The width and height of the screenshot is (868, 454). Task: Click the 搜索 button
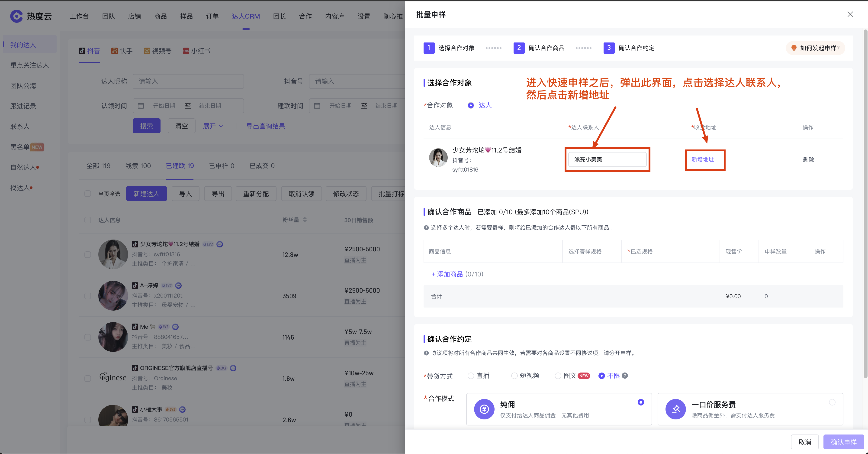pyautogui.click(x=147, y=126)
